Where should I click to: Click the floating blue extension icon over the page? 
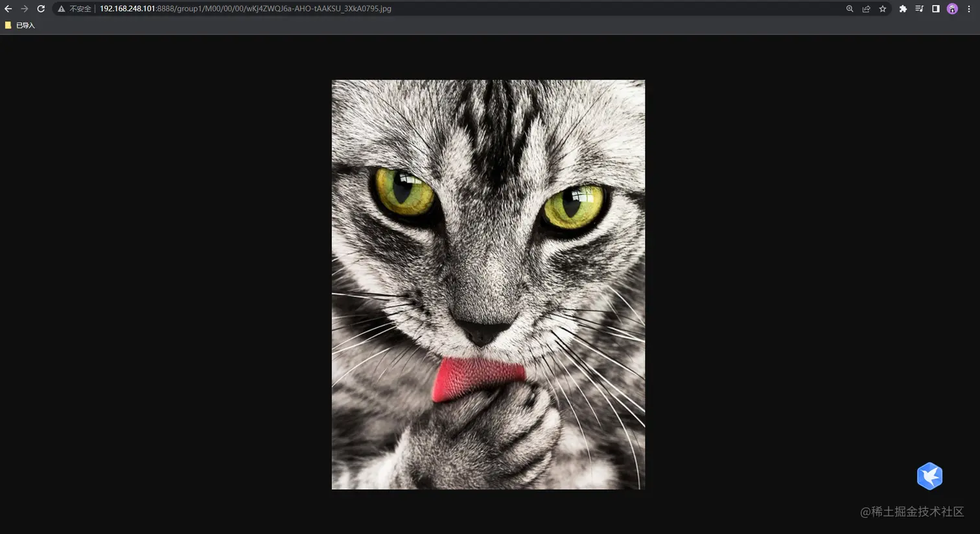[x=929, y=476]
